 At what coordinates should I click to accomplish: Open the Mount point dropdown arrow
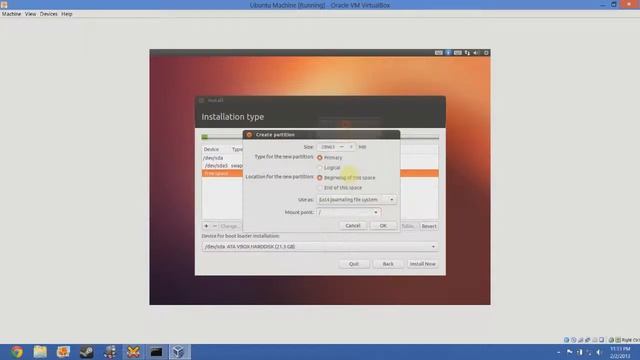[376, 212]
